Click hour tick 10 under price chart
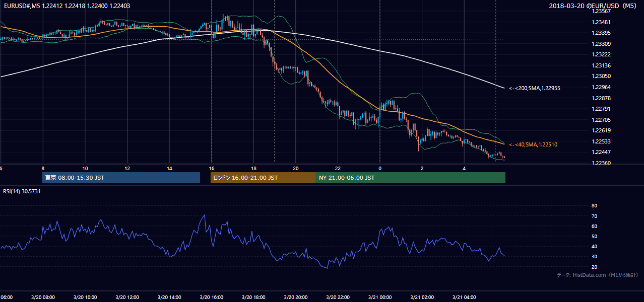Screen dimensions: 644x302 [85, 168]
